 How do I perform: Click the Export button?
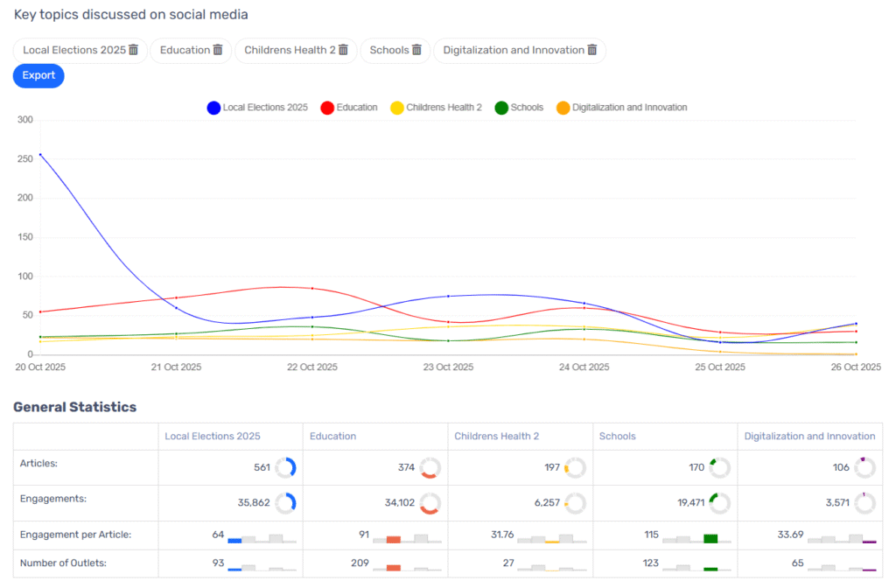pos(38,76)
